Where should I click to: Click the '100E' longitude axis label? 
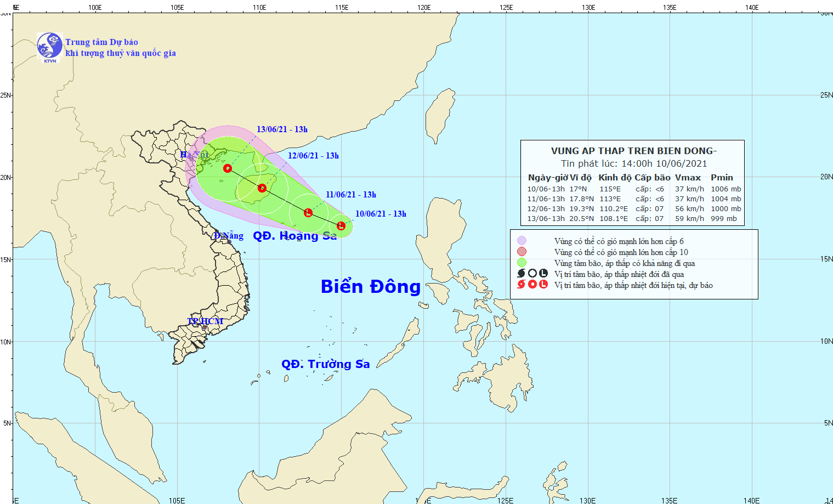[x=95, y=8]
